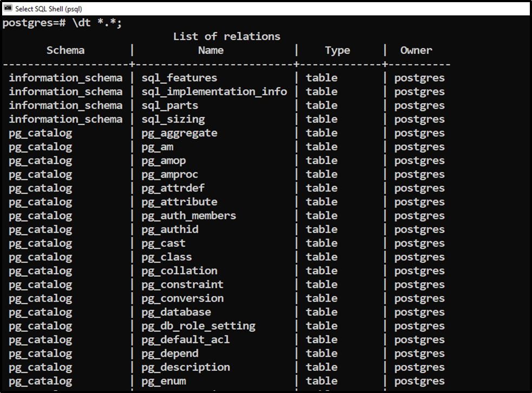Select the sql_features table name
Image resolution: width=532 pixels, height=393 pixels.
point(179,78)
